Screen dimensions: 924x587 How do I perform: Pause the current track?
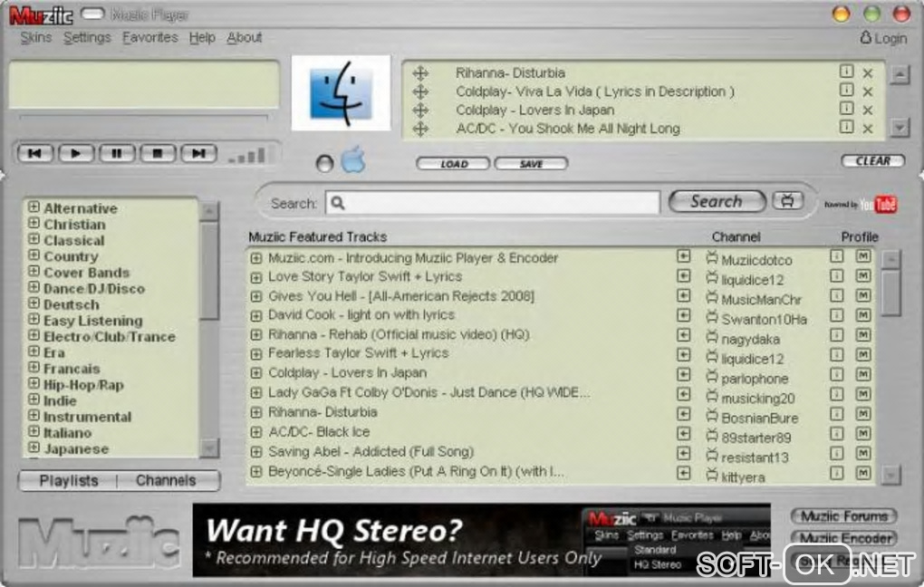(x=117, y=154)
